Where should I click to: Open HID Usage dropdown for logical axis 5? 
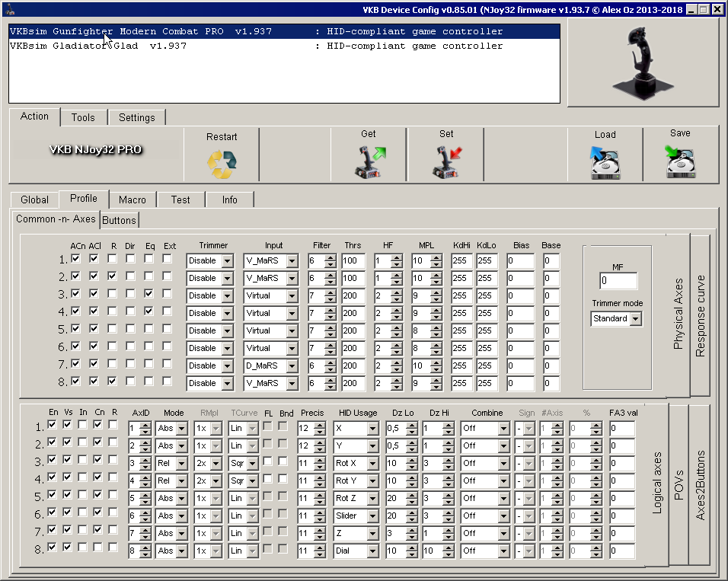tap(372, 498)
